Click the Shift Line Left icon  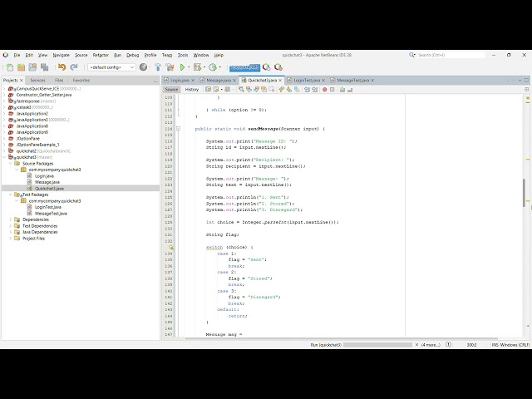(307, 89)
